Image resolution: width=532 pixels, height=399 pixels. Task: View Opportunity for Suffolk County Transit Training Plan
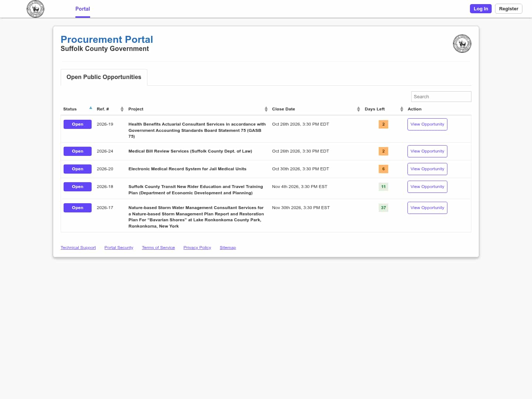(x=427, y=187)
